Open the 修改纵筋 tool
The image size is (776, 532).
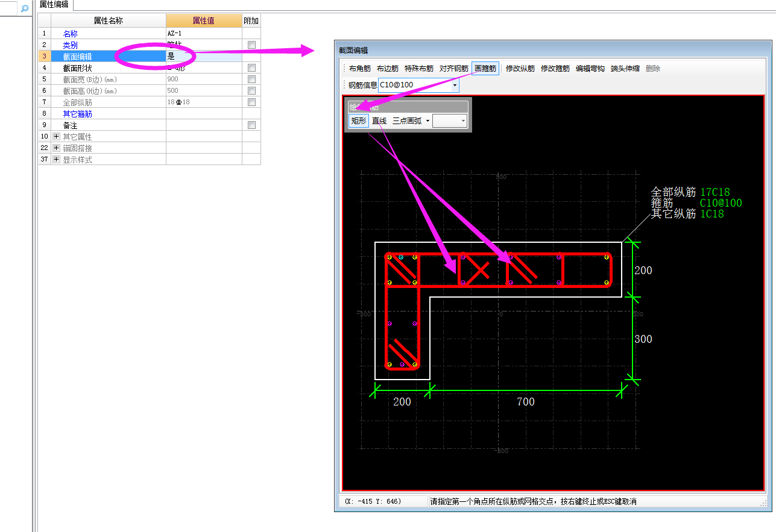coord(520,69)
